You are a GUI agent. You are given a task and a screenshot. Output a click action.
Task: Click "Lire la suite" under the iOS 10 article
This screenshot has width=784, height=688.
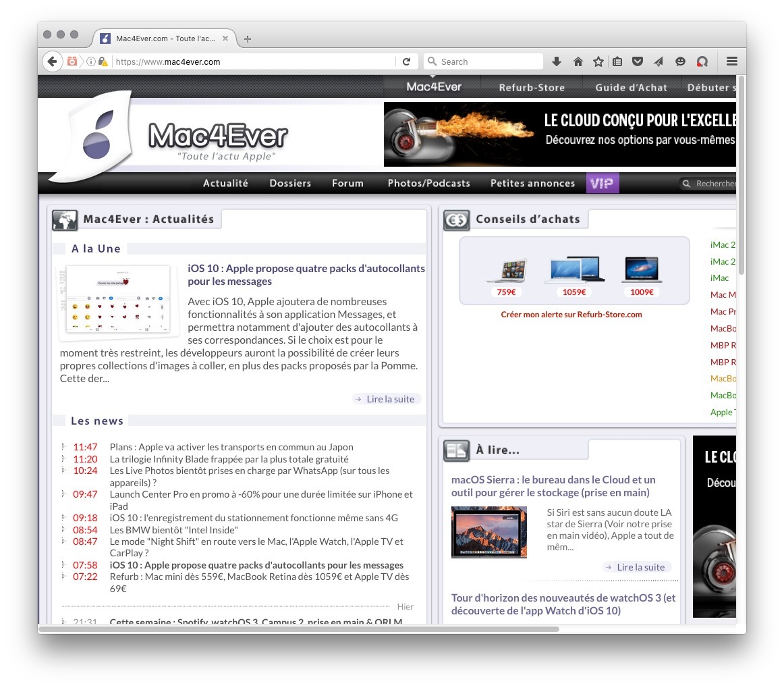pos(386,398)
